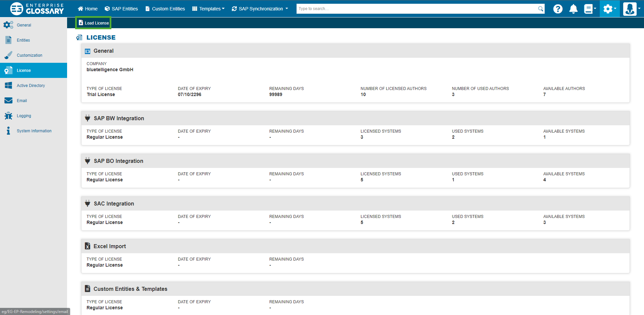Click the Active Directory Windows icon
This screenshot has width=644, height=315.
point(8,86)
